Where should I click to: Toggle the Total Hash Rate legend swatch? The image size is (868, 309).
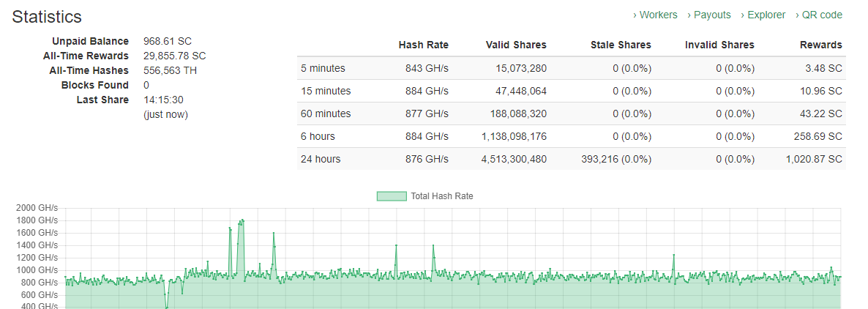coord(391,196)
